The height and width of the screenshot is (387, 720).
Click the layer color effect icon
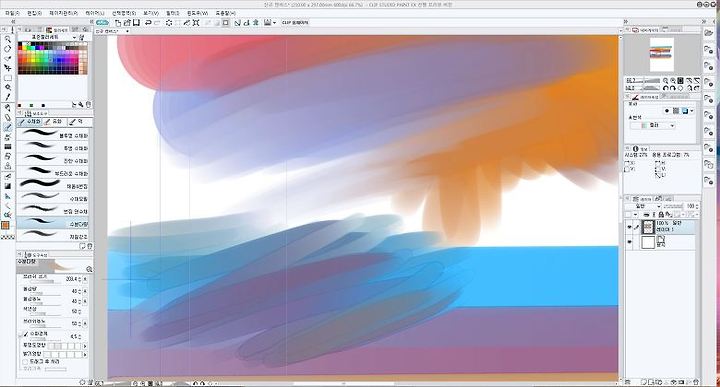coord(685,111)
